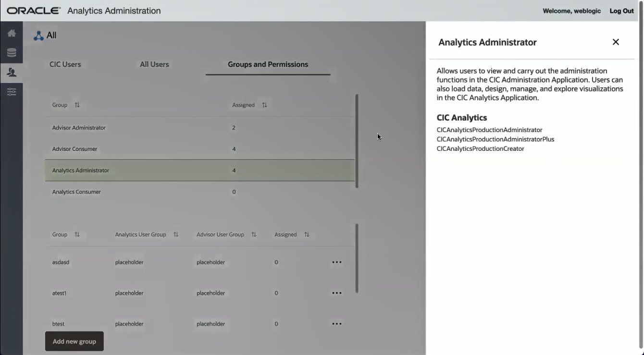Click Advisor User Group value for atest1
Image resolution: width=644 pixels, height=355 pixels.
click(x=211, y=293)
